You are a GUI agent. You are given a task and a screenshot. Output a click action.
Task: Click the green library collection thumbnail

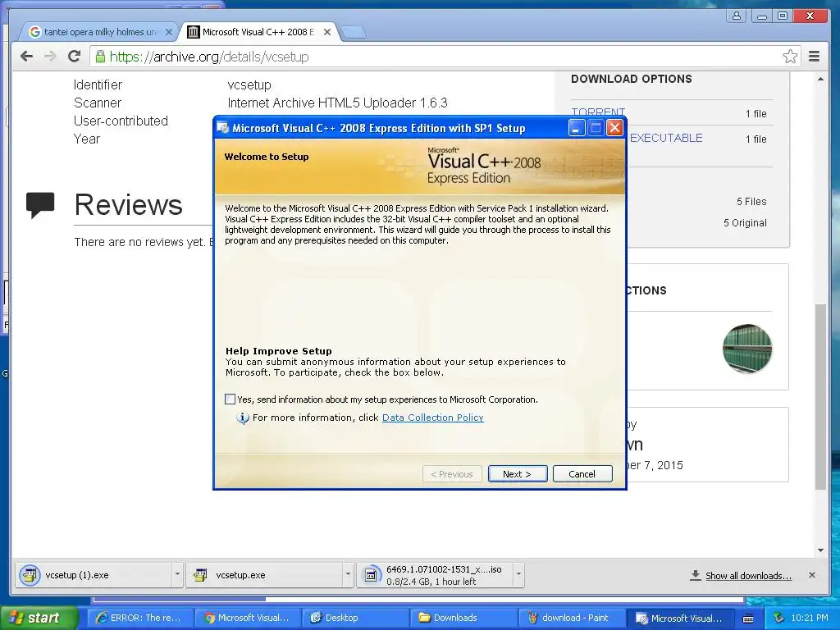(746, 348)
